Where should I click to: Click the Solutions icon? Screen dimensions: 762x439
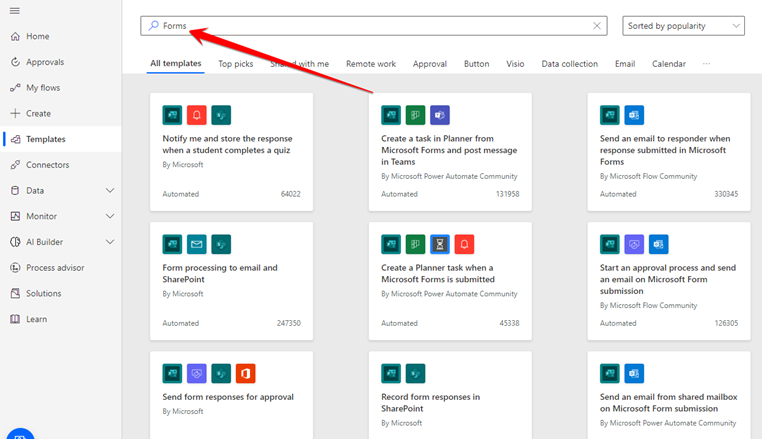[x=15, y=294]
